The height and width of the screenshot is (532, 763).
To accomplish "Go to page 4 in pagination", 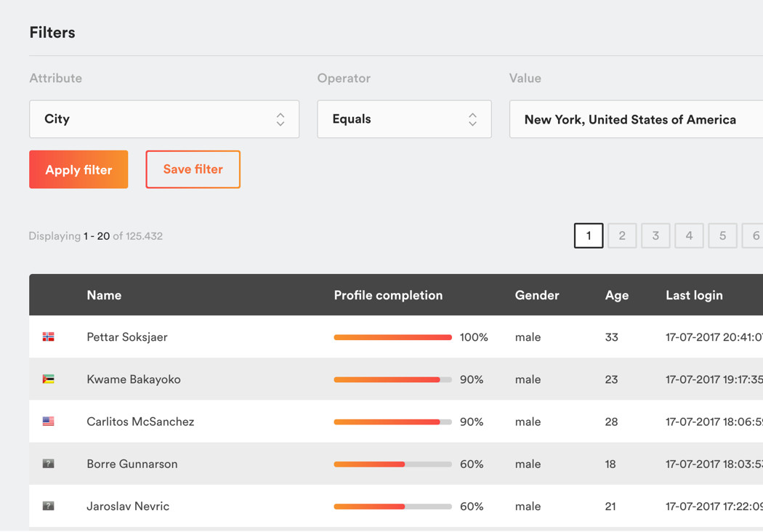I will point(689,235).
